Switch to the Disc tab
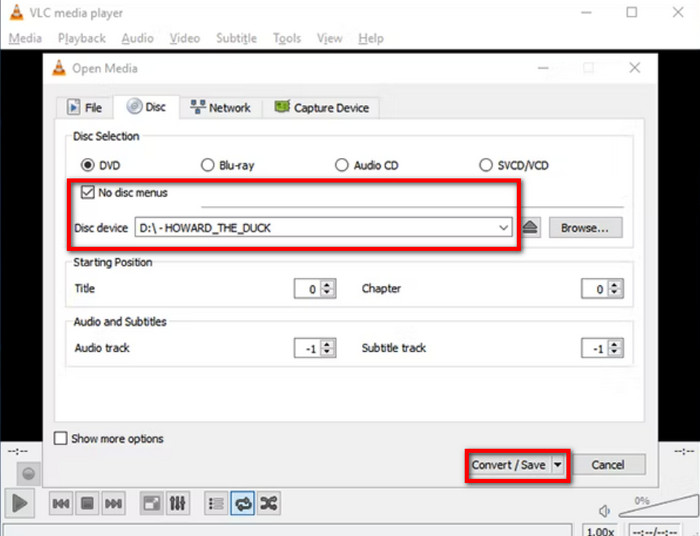Screen dimensions: 700x536 point(146,107)
